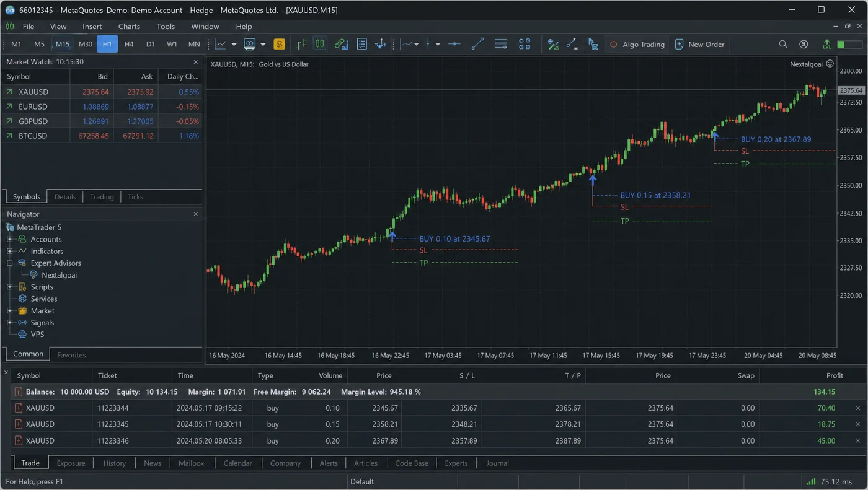Screen dimensions: 868x490
Task: Open the user account profile icon
Action: tap(804, 44)
